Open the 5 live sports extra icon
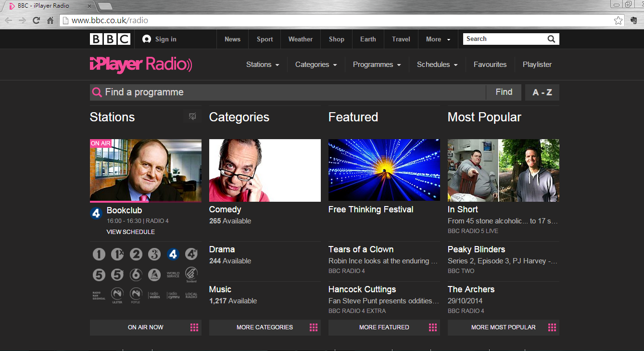Viewport: 644px width, 351px height. point(117,274)
